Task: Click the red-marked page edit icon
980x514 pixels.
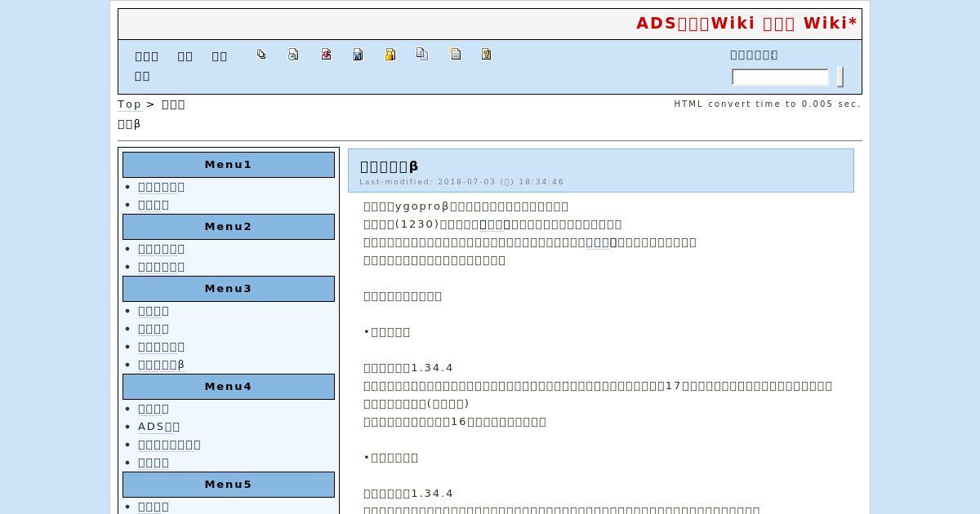Action: pyautogui.click(x=326, y=55)
